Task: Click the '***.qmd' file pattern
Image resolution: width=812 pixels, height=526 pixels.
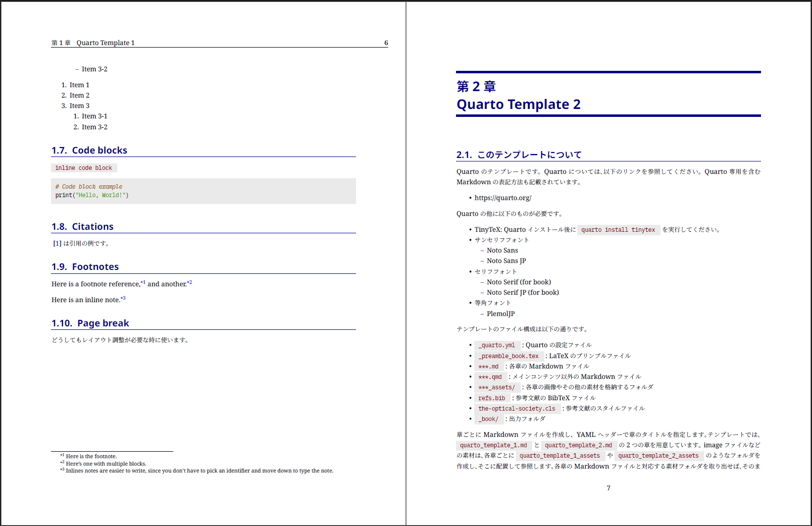Action: tap(490, 377)
